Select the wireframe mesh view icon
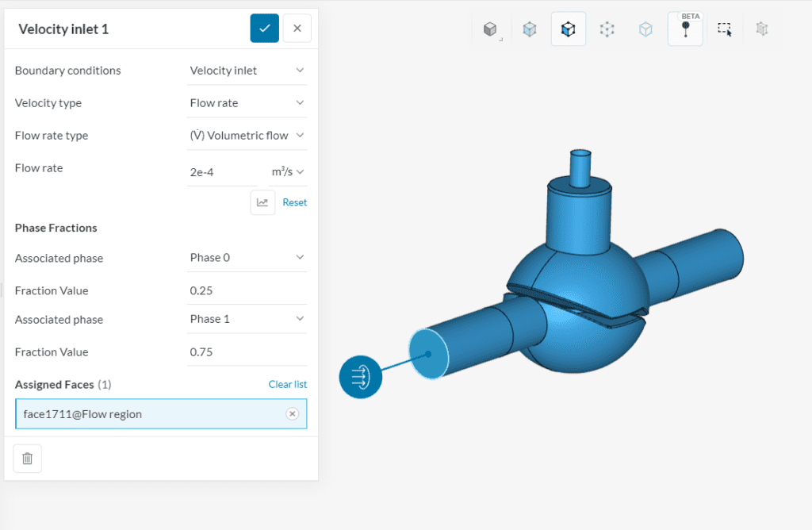 pos(761,28)
